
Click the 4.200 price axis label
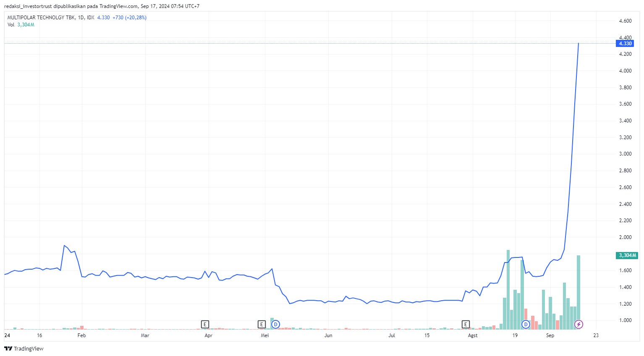625,54
